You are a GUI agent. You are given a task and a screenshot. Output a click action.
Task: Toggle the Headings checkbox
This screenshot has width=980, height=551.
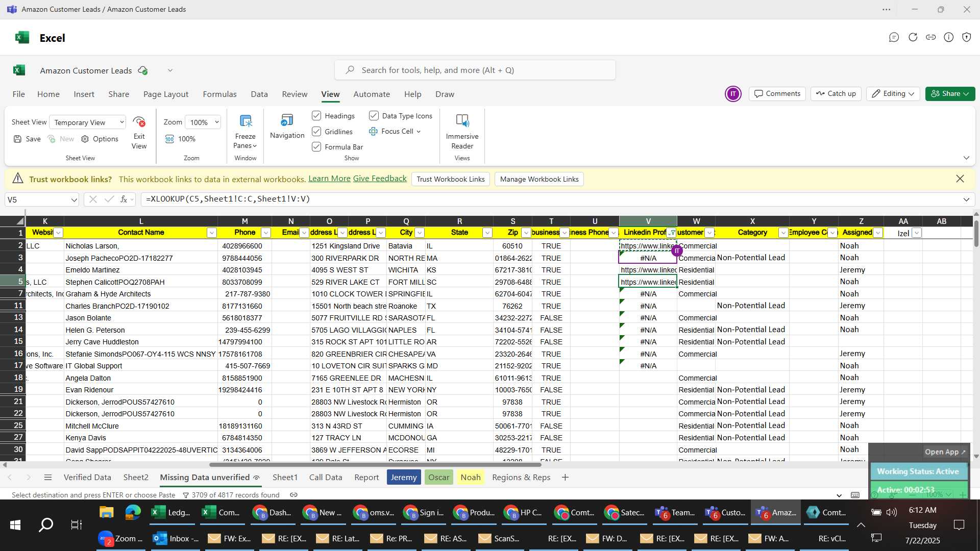316,116
